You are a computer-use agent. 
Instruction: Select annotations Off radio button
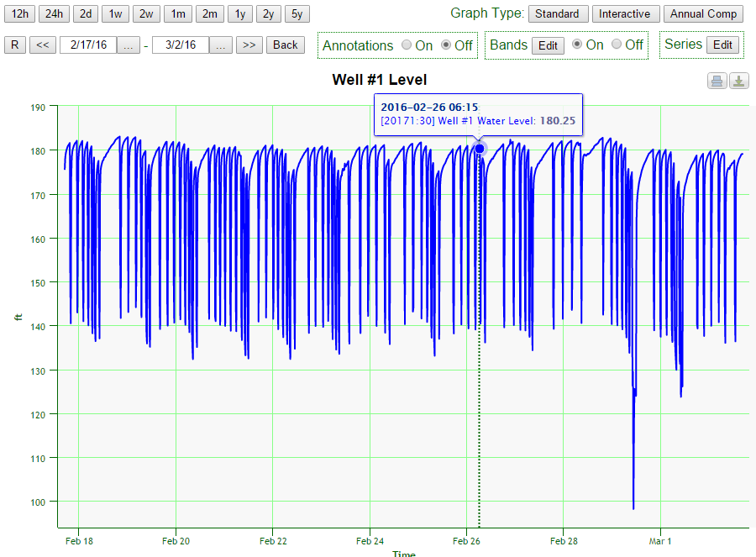click(446, 45)
